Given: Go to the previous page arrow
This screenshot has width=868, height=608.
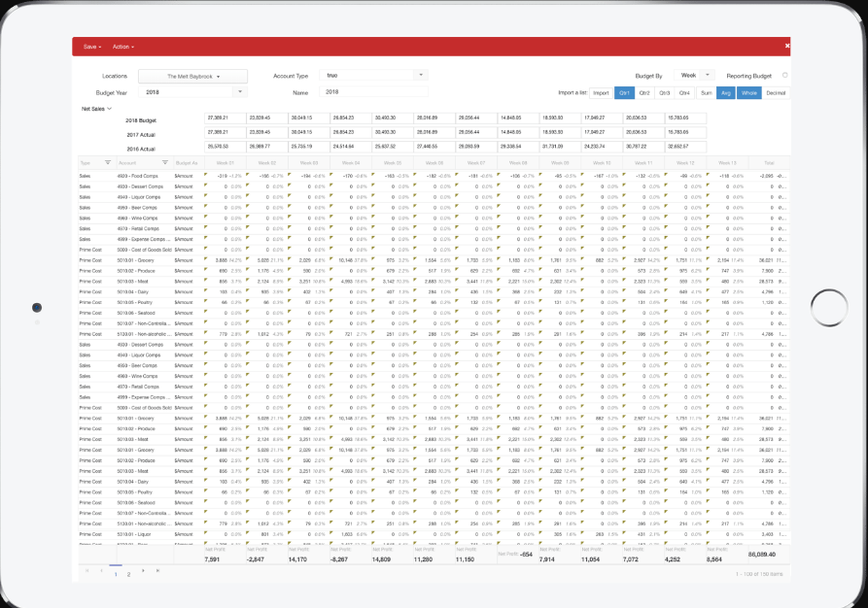Looking at the screenshot, I should (100, 570).
